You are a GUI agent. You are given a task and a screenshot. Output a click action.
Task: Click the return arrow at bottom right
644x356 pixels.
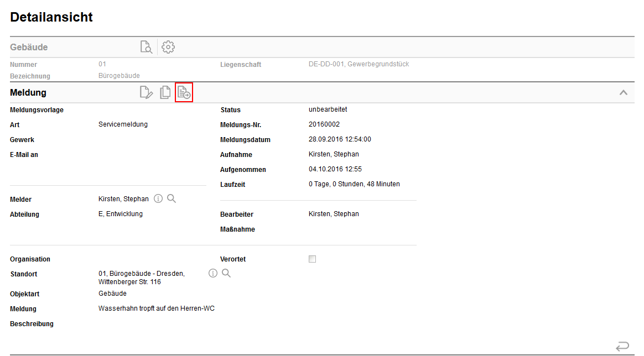pos(622,347)
